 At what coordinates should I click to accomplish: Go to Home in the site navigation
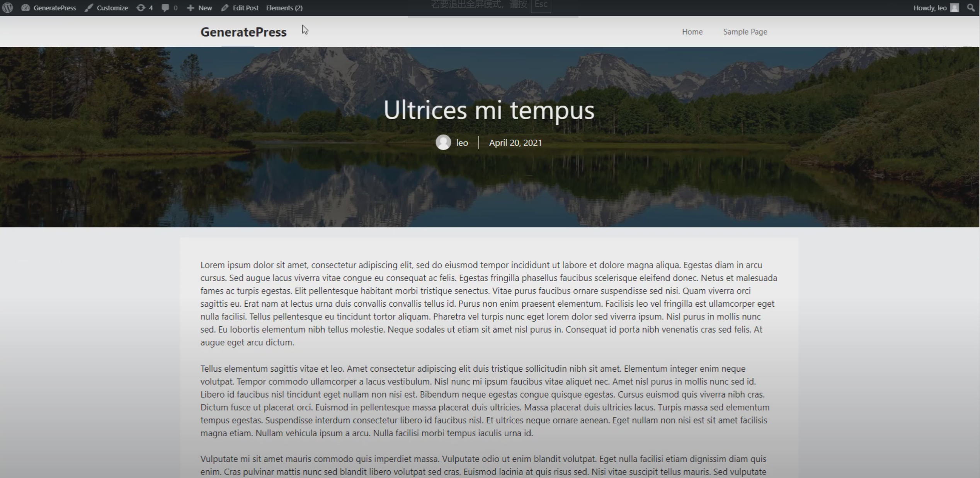click(x=692, y=32)
